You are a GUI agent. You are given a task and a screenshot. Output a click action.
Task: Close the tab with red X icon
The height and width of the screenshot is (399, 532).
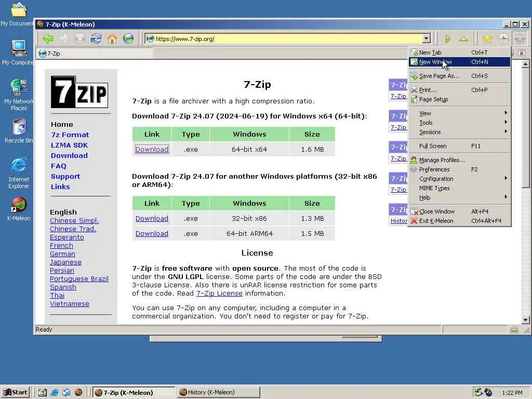point(522,54)
